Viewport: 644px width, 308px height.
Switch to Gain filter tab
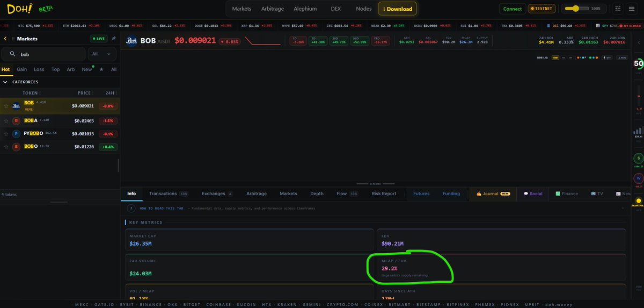(x=21, y=69)
